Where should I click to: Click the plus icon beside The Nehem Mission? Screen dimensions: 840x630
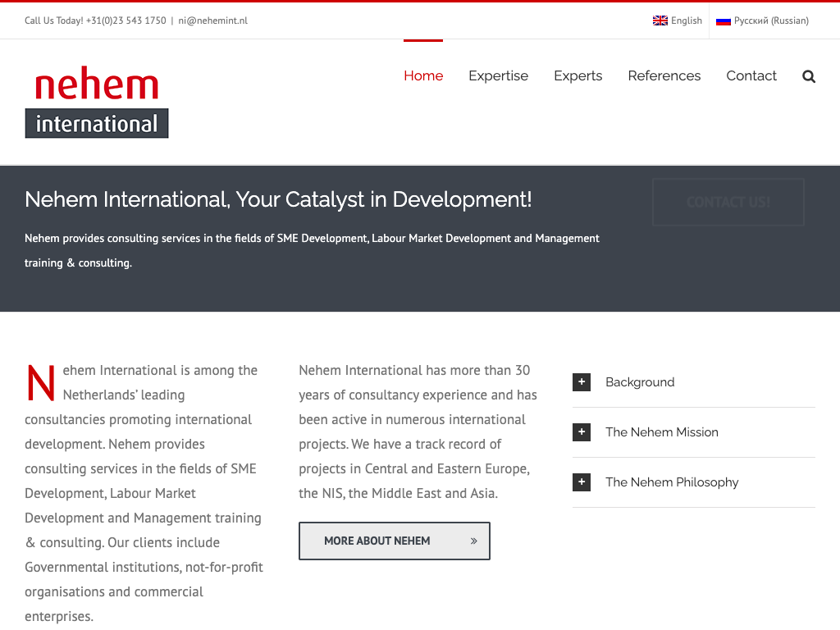(582, 432)
